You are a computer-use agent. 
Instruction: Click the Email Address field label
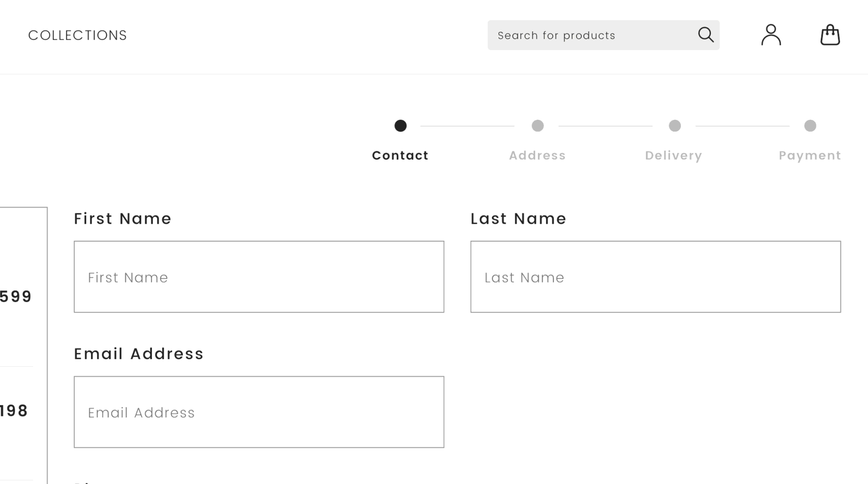[x=138, y=354]
